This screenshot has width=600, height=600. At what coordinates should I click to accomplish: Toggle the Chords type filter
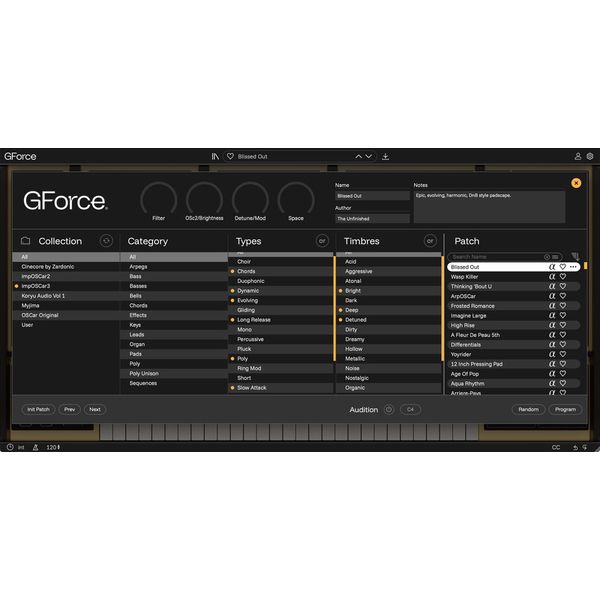point(281,271)
